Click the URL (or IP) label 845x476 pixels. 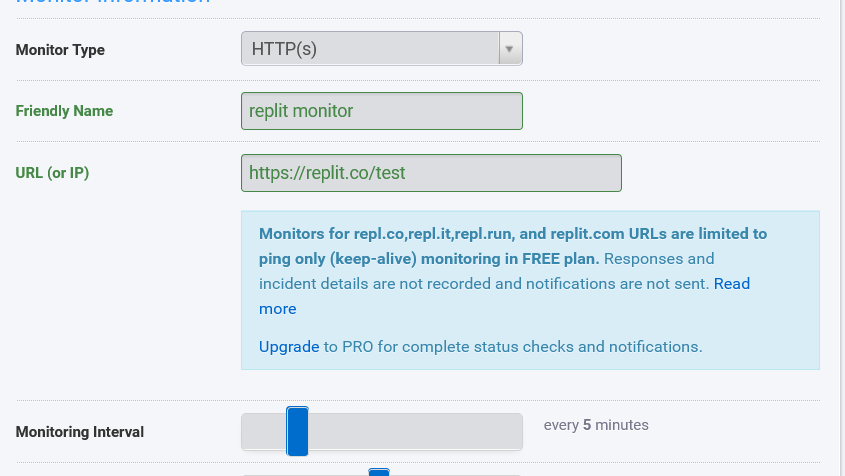coord(52,173)
